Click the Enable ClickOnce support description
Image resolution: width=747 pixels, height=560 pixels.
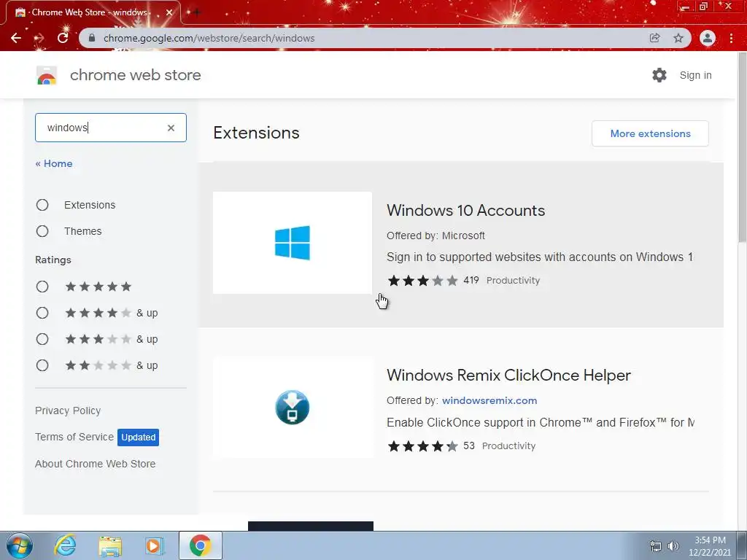tap(541, 423)
